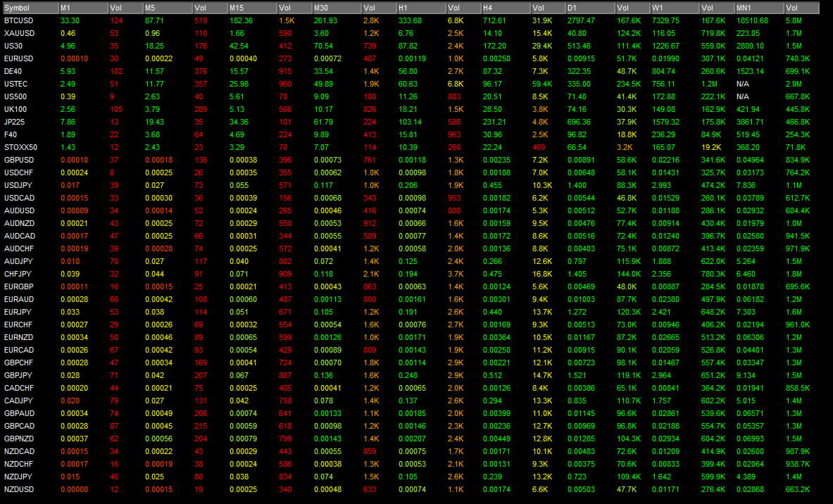Image resolution: width=833 pixels, height=504 pixels.
Task: Select the F40 symbol
Action: [10, 135]
